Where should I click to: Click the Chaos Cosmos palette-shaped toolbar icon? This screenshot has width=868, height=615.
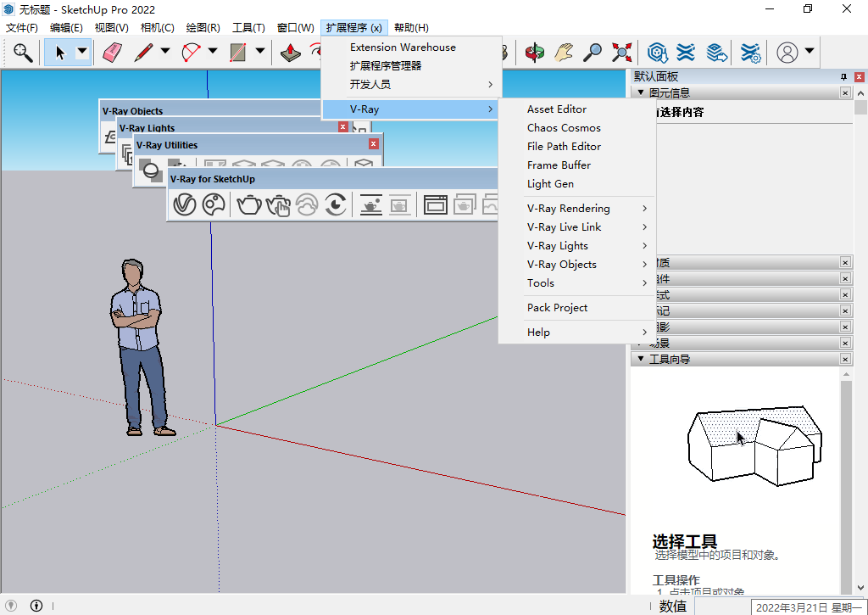coord(214,204)
